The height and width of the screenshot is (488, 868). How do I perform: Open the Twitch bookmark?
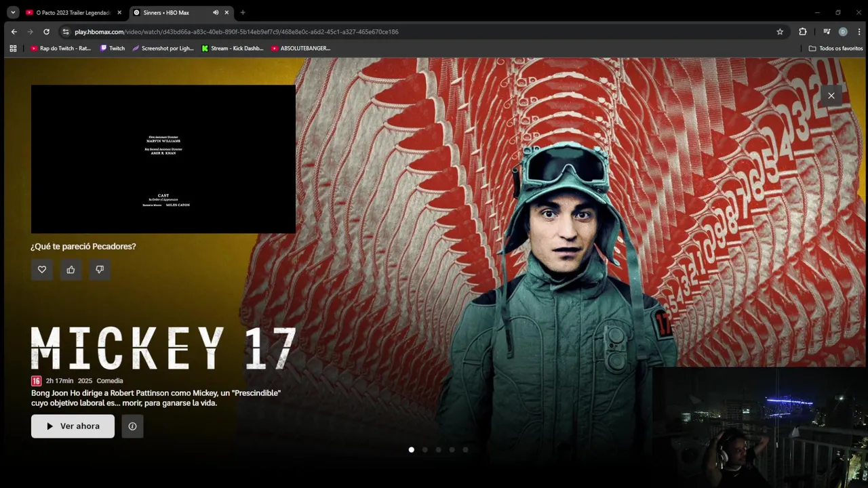[113, 48]
